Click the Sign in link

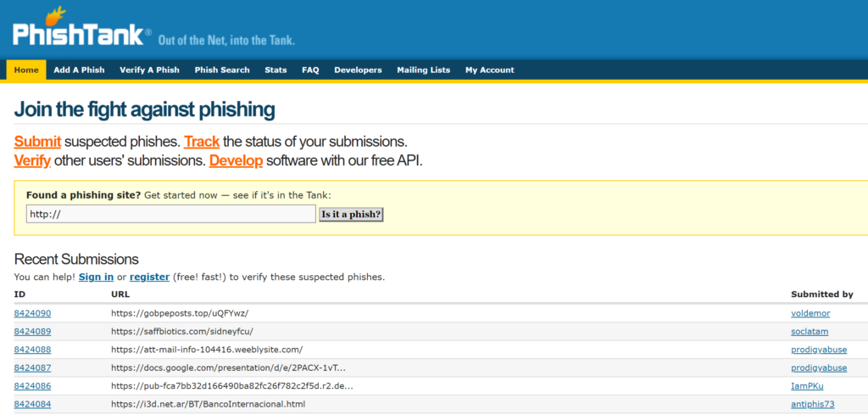pyautogui.click(x=97, y=277)
